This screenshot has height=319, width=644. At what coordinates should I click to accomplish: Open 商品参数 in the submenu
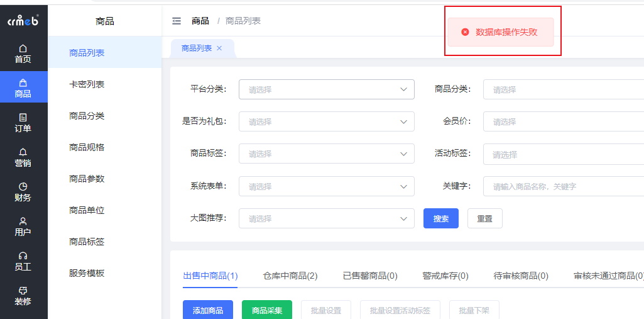[x=105, y=179]
